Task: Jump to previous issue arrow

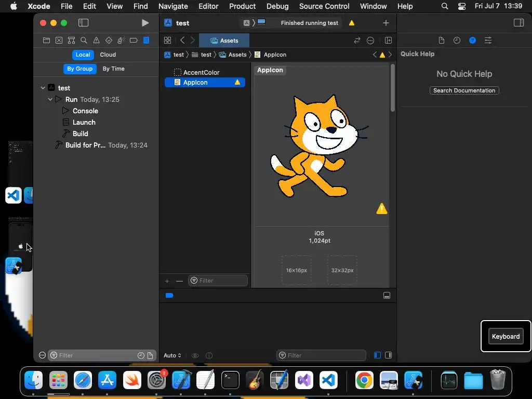Action: (x=375, y=55)
